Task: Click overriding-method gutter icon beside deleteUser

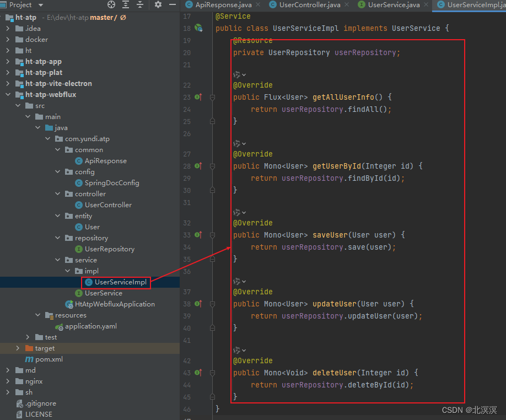Action: point(197,373)
